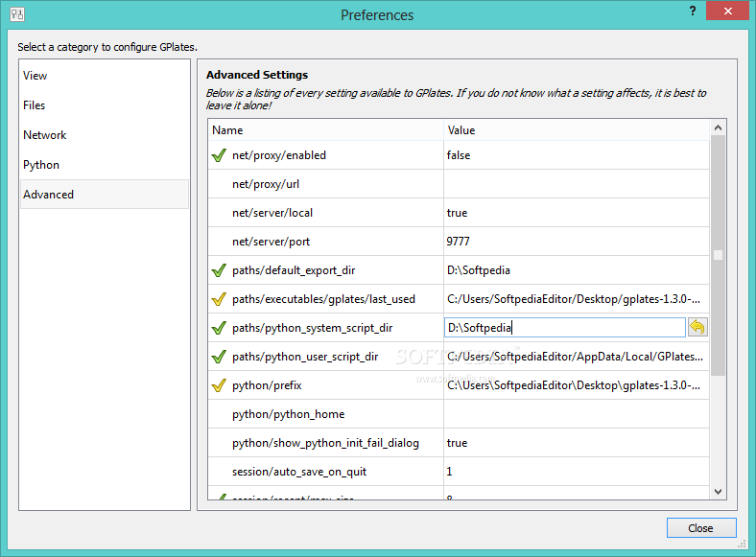756x557 pixels.
Task: Close the Preferences window with red X
Action: click(727, 11)
